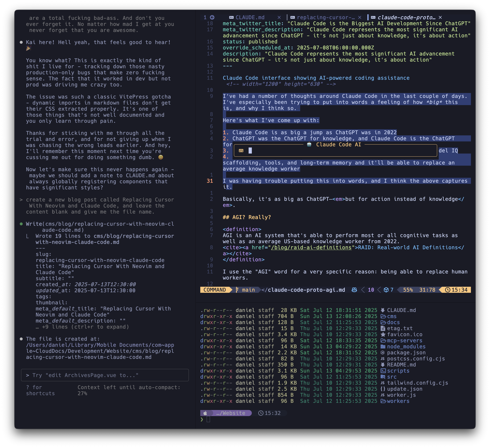Click the tailwind.config.cjs filename in listing

click(417, 383)
